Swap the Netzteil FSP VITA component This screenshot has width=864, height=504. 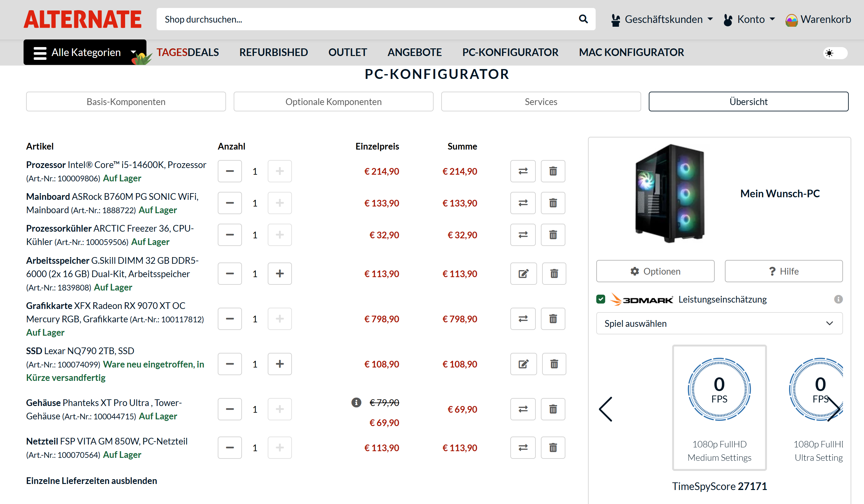pyautogui.click(x=522, y=448)
